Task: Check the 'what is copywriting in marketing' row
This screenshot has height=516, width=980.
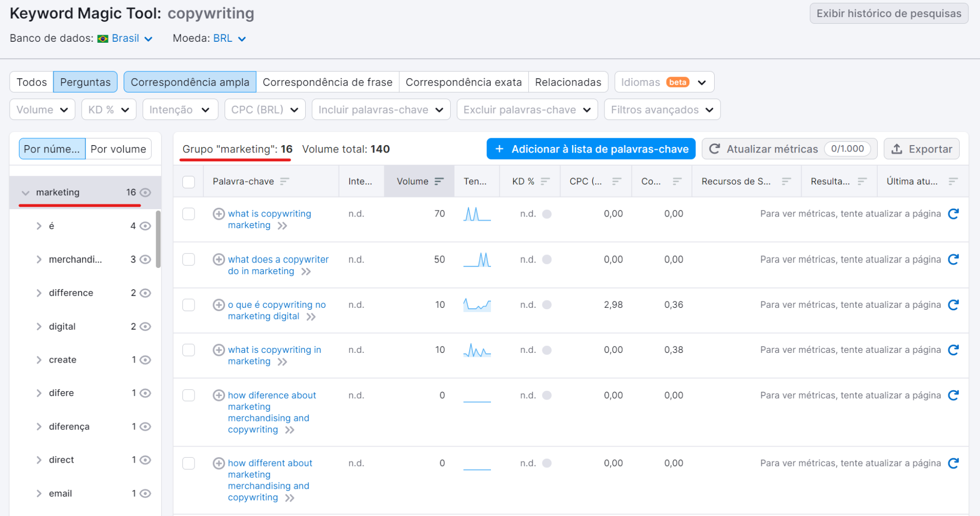Action: 189,350
